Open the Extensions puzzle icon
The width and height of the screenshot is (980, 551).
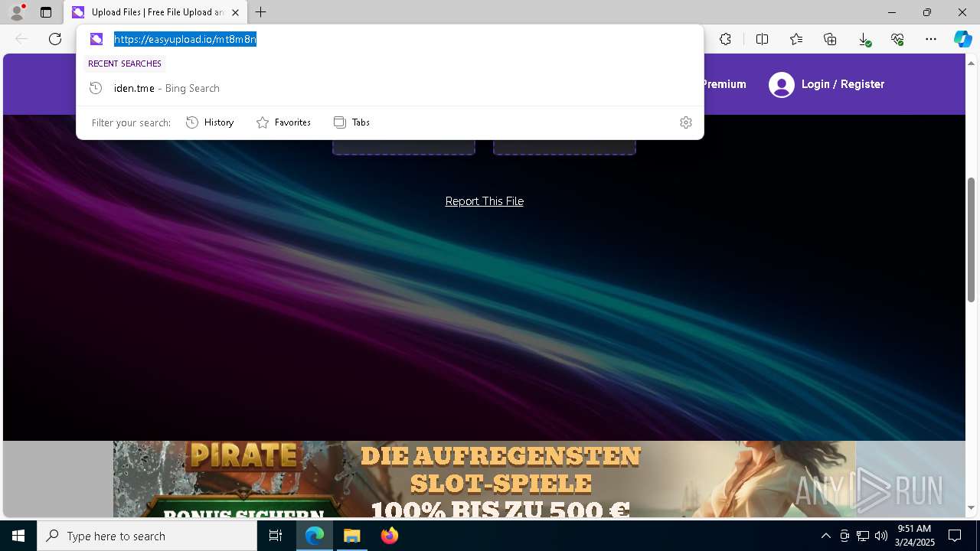click(725, 39)
